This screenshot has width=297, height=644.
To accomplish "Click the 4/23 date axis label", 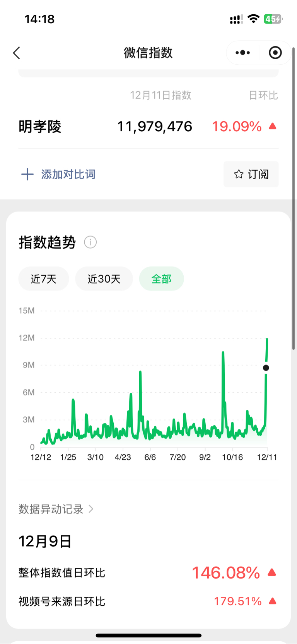I will click(x=123, y=457).
